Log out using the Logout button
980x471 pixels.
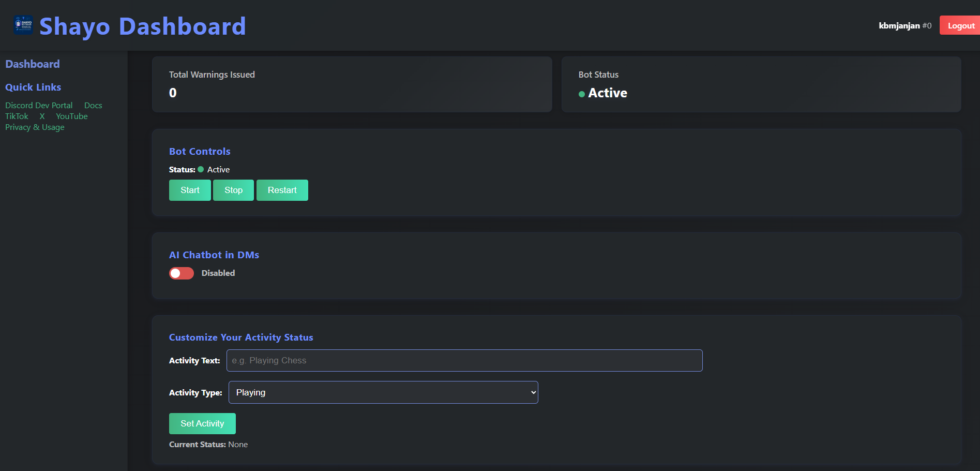[x=960, y=25]
